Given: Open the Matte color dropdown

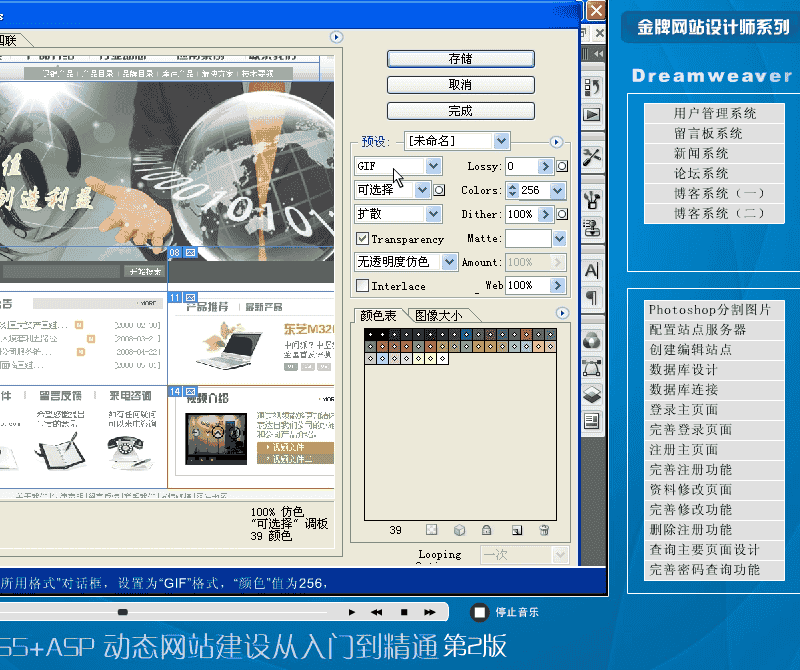Looking at the screenshot, I should 559,239.
